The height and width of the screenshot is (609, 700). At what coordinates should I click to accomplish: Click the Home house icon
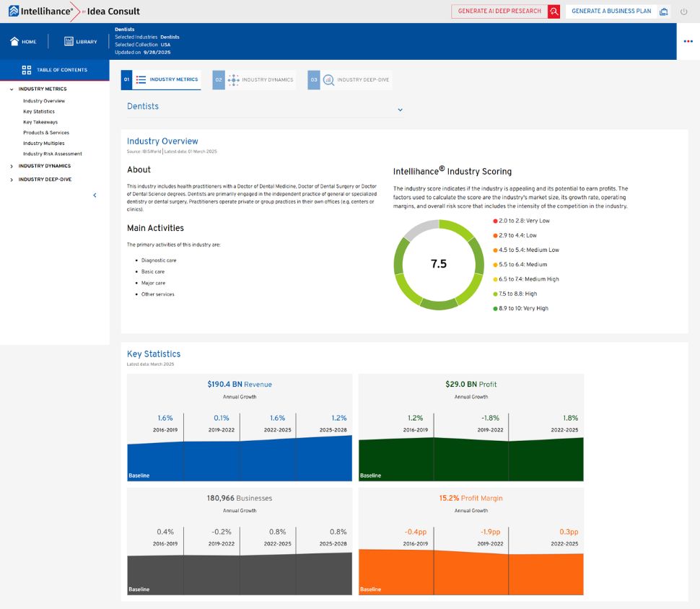pos(14,42)
